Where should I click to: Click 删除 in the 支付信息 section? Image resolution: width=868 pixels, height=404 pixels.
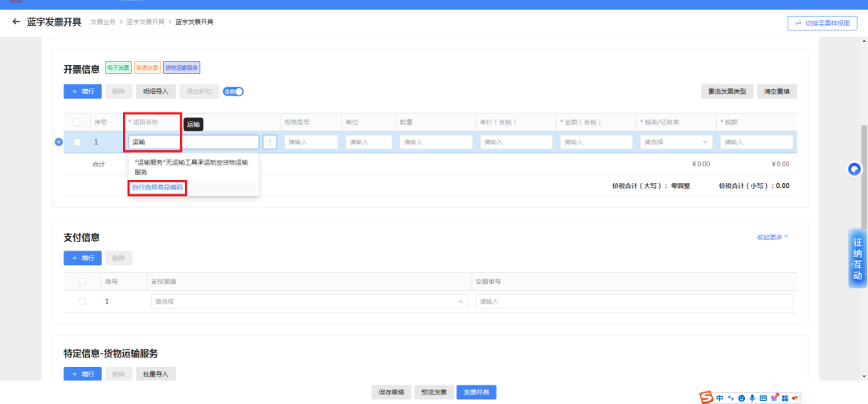(118, 258)
